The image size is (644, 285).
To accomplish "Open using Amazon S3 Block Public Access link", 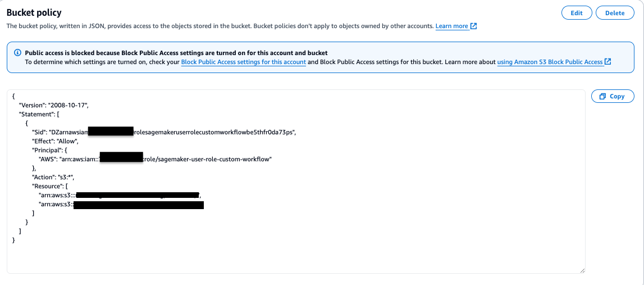I will point(550,62).
